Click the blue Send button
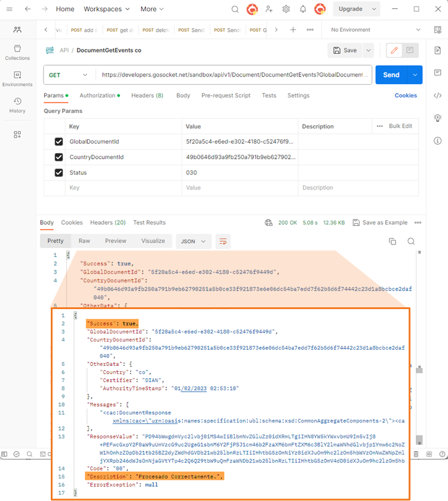The height and width of the screenshot is (501, 448). click(x=391, y=75)
